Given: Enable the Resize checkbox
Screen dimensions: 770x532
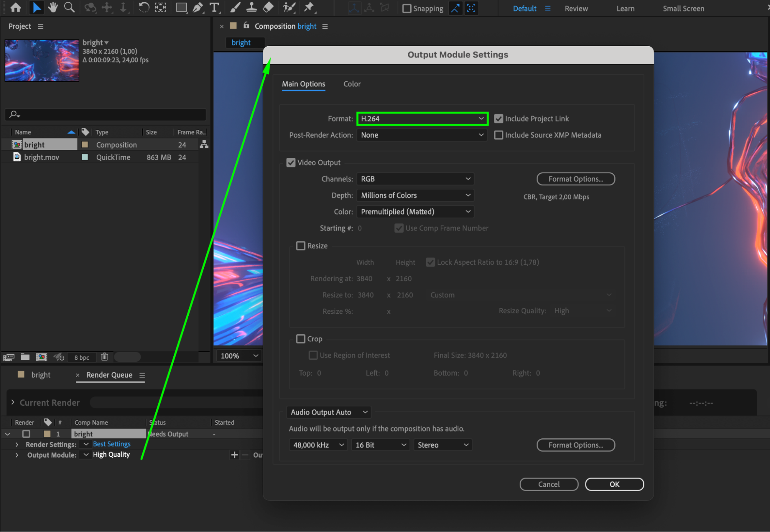Looking at the screenshot, I should 300,246.
